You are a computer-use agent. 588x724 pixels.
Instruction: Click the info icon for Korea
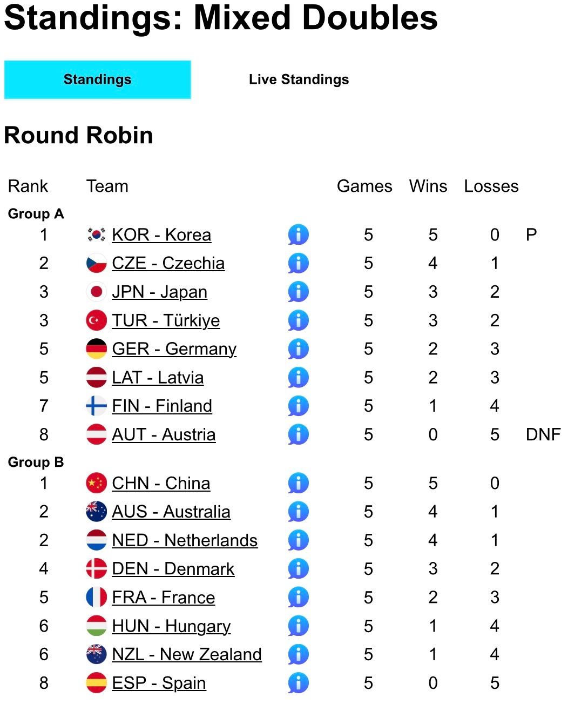point(298,234)
